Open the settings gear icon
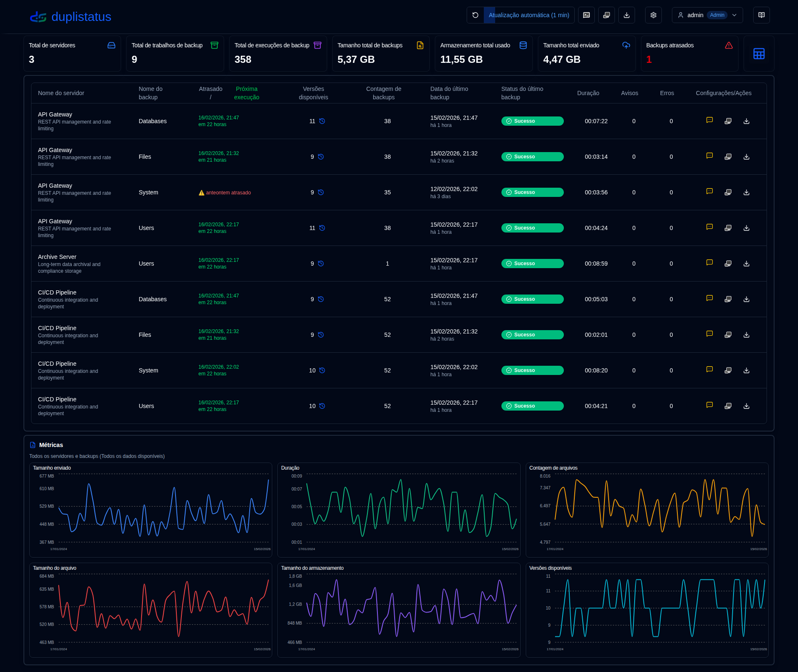This screenshot has height=672, width=798. (653, 15)
